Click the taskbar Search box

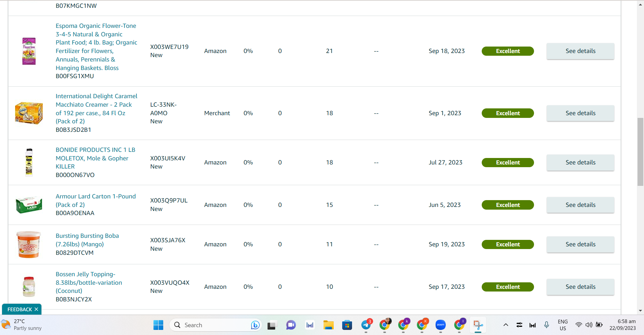(215, 325)
